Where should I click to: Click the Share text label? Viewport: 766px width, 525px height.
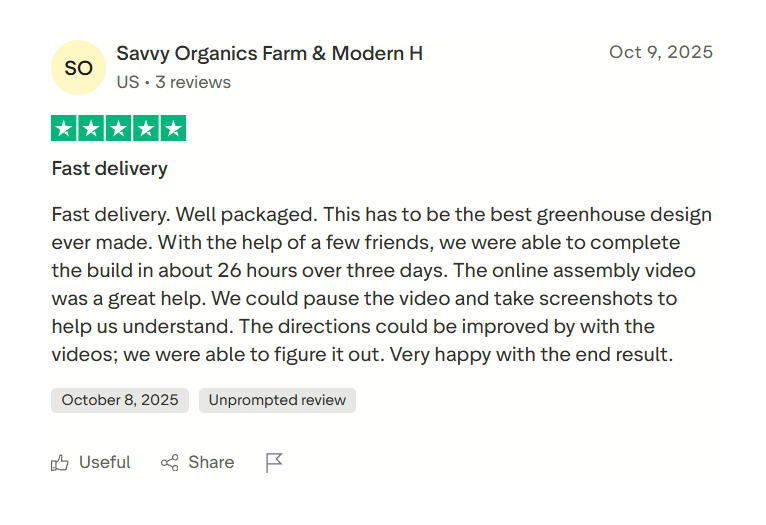211,462
